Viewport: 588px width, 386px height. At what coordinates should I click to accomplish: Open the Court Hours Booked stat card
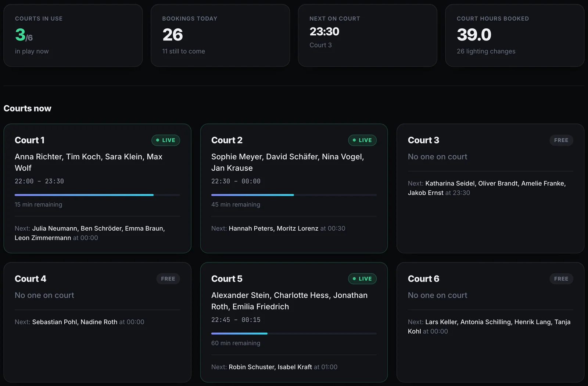click(x=515, y=35)
